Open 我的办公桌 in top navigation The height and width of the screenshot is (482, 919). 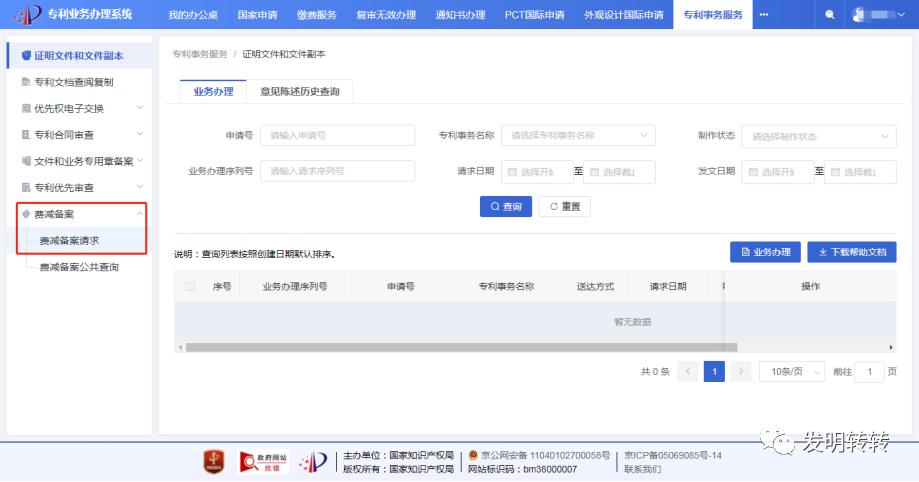[x=193, y=15]
